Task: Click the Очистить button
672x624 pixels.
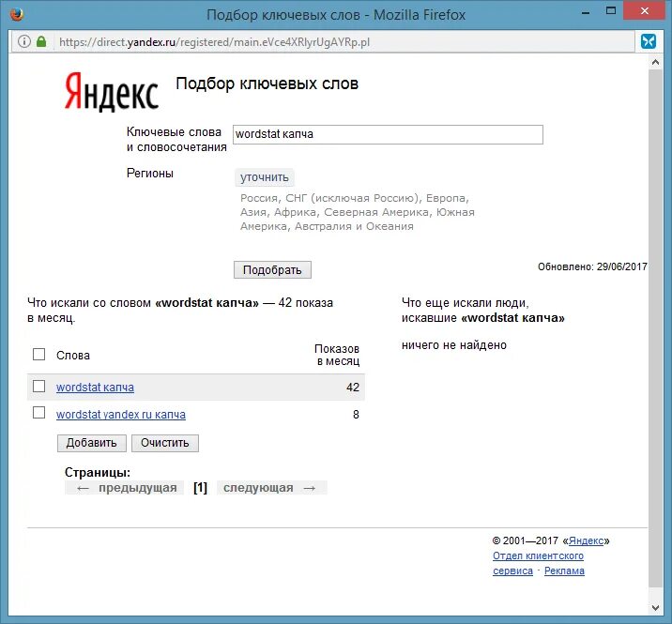Action: tap(165, 443)
